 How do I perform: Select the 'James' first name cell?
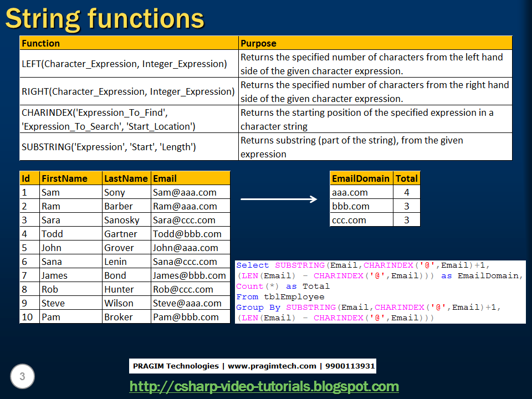pyautogui.click(x=71, y=275)
